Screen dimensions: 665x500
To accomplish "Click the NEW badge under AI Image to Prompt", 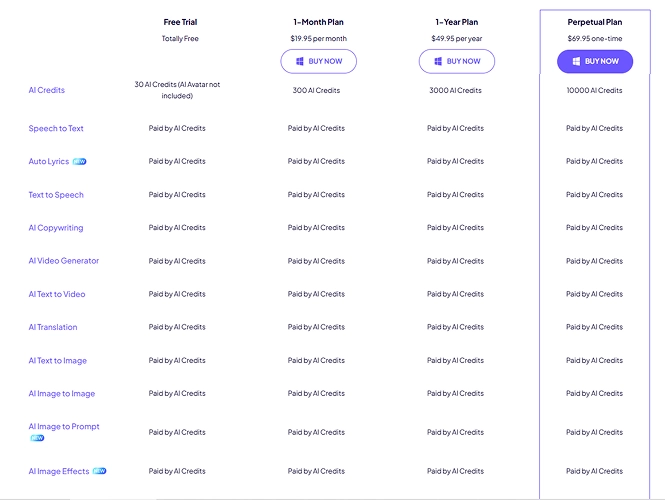I will click(x=37, y=438).
